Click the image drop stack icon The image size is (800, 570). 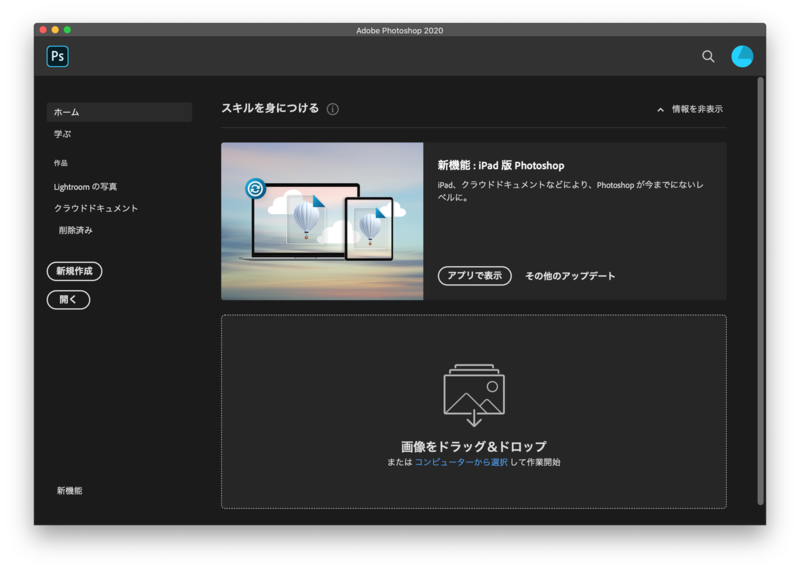pos(474,395)
